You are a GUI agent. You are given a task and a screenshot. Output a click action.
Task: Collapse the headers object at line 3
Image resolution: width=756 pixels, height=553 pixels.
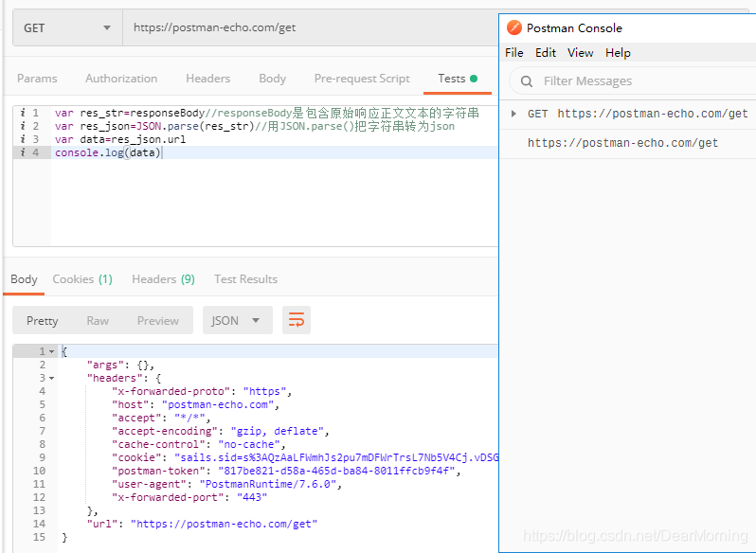51,378
